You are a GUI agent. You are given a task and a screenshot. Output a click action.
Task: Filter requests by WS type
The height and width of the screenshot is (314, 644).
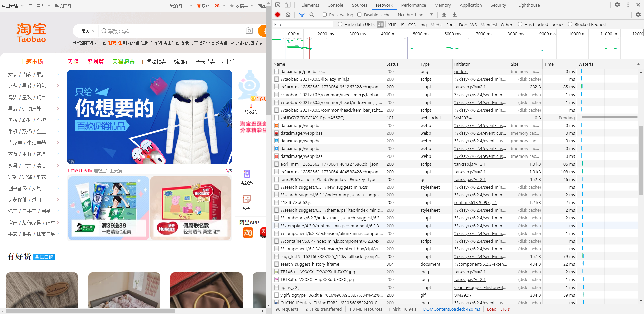pos(473,25)
